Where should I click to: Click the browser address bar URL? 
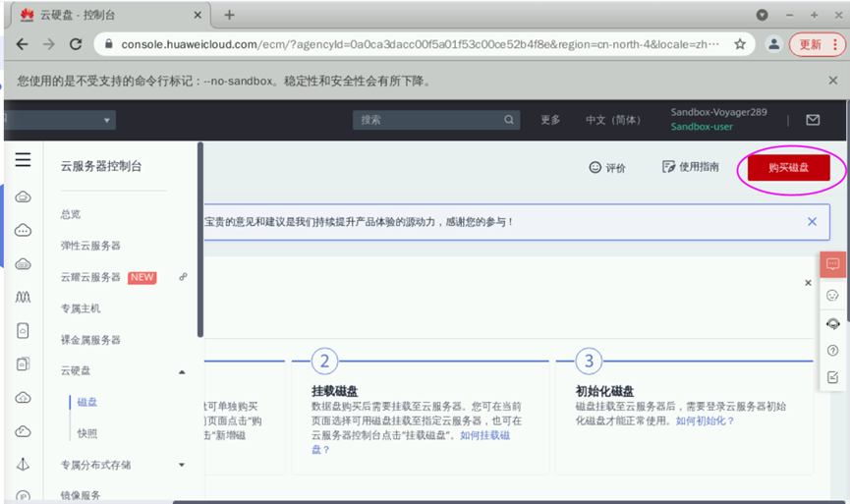(421, 44)
